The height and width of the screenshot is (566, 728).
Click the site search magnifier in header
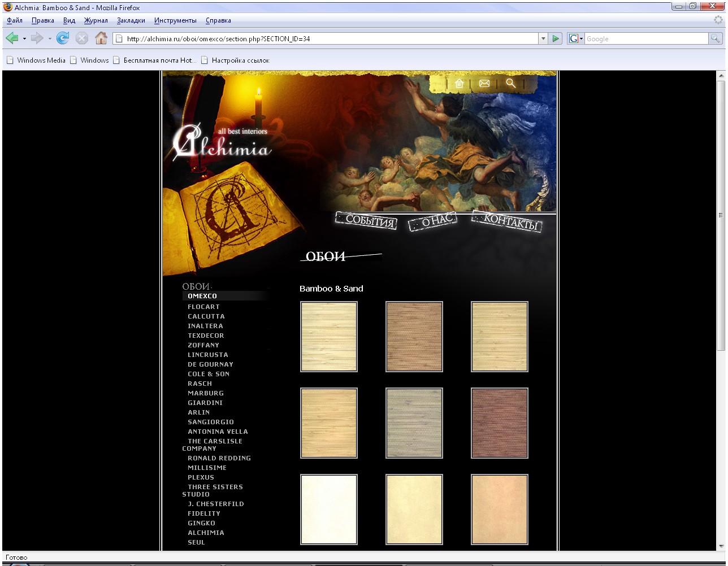tap(510, 84)
